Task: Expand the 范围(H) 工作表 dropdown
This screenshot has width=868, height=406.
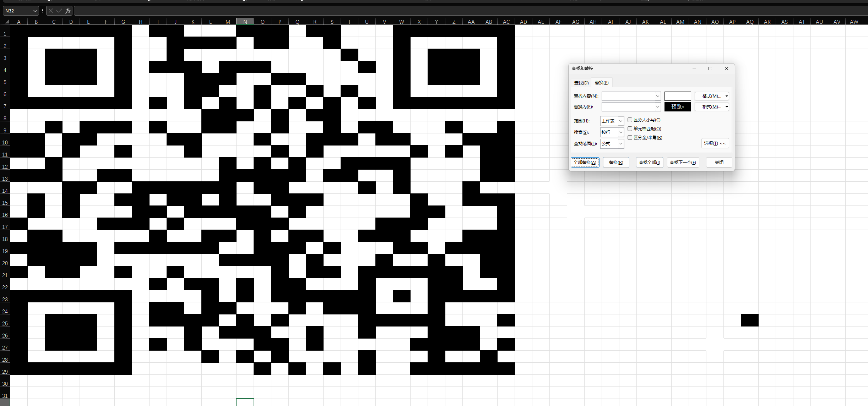Action: tap(620, 121)
